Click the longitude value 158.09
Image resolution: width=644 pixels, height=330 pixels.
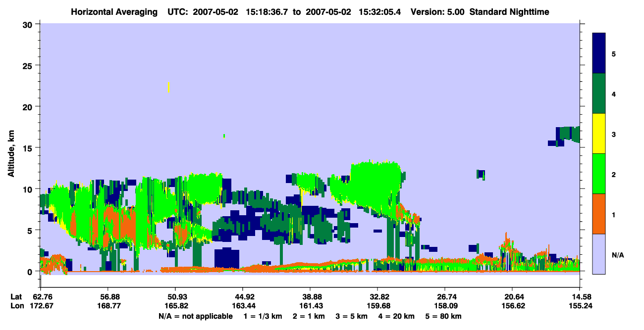coord(445,306)
